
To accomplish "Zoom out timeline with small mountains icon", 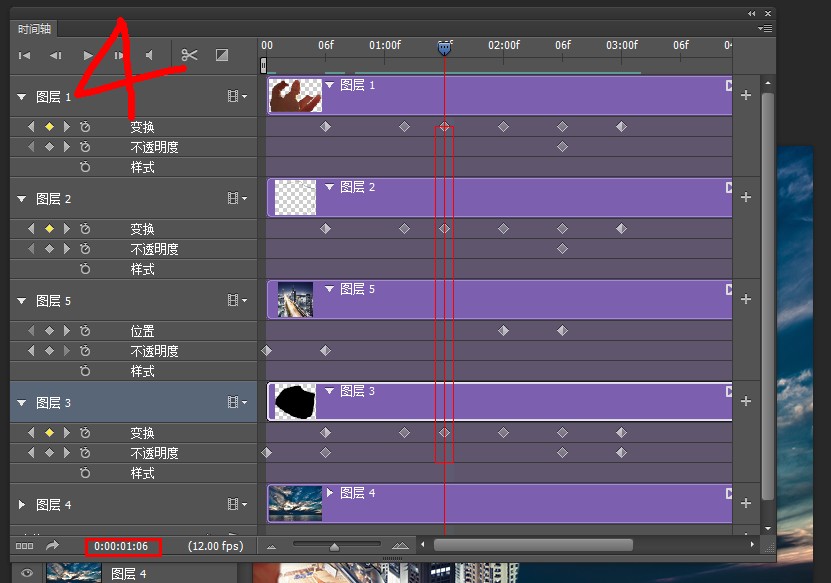I will pos(271,546).
